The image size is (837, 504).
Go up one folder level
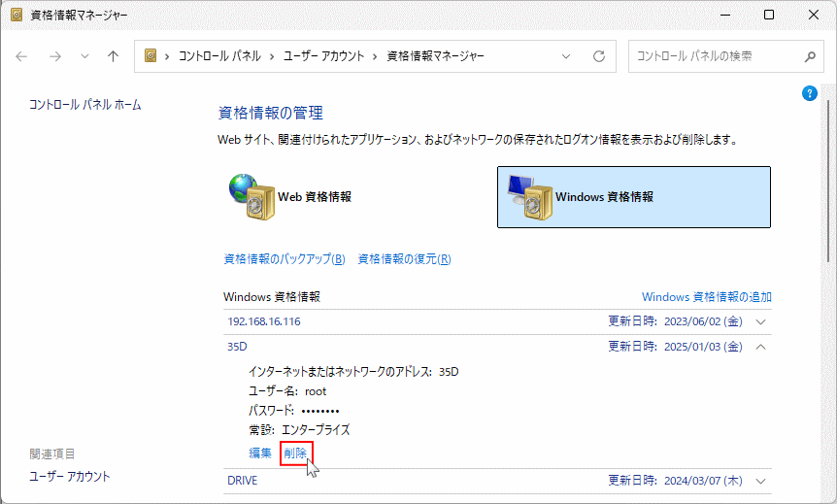pos(114,56)
